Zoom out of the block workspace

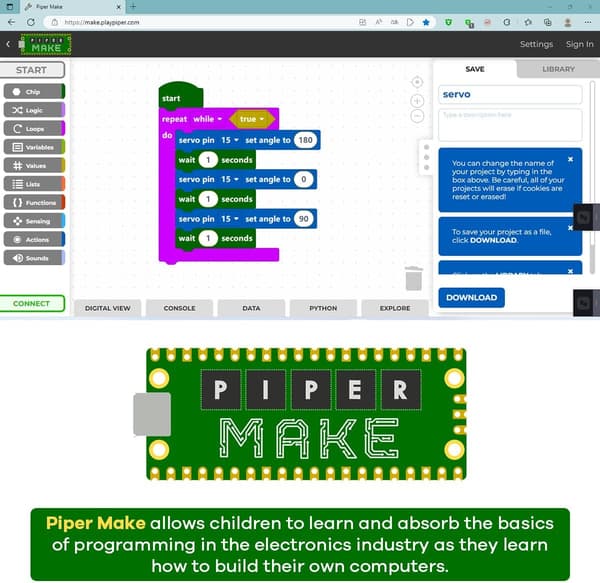(417, 116)
